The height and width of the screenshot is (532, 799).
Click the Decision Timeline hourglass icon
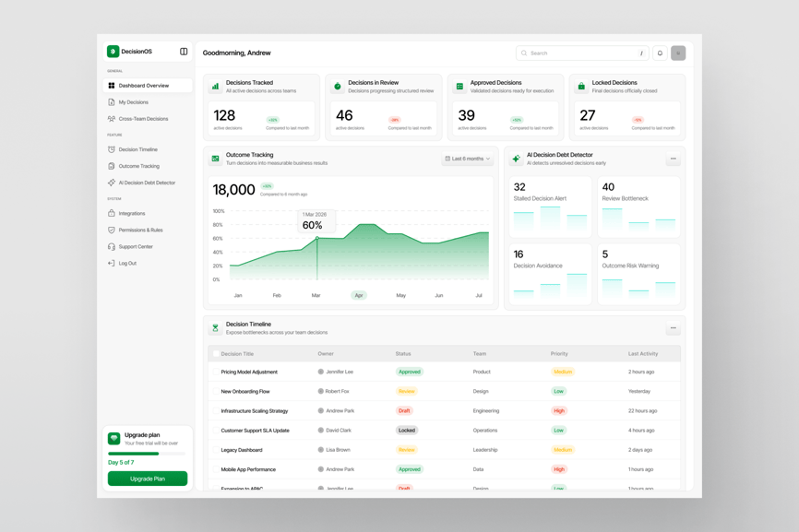[215, 328]
